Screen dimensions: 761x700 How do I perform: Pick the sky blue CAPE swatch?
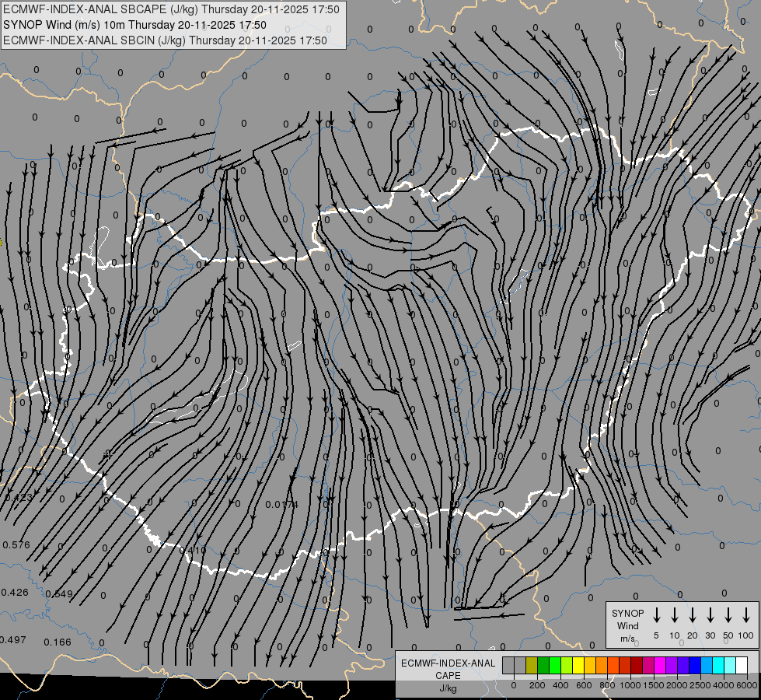(x=707, y=665)
